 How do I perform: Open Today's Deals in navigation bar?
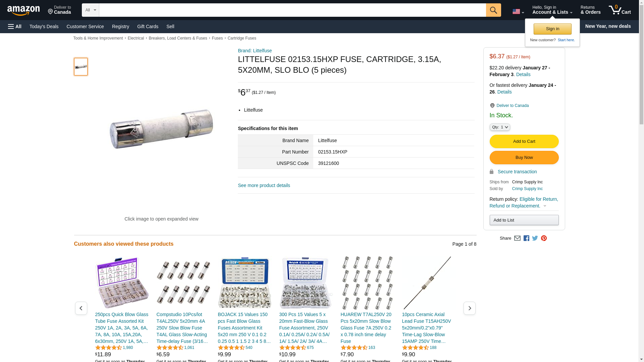tap(44, 26)
